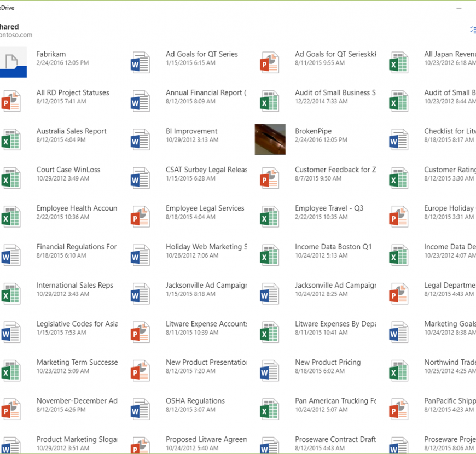Screen dimensions: 476x454
Task: Open Legislative Codes for Asia document
Action: pyautogui.click(x=77, y=324)
